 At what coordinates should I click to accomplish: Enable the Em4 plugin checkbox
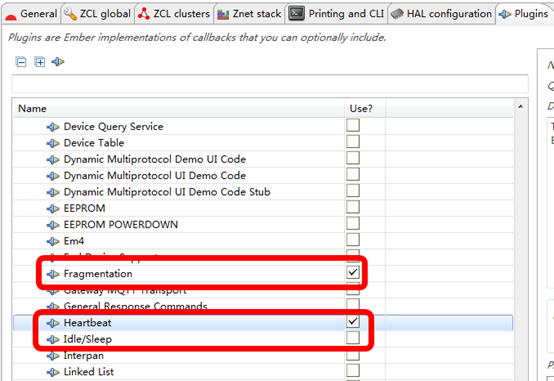point(353,240)
